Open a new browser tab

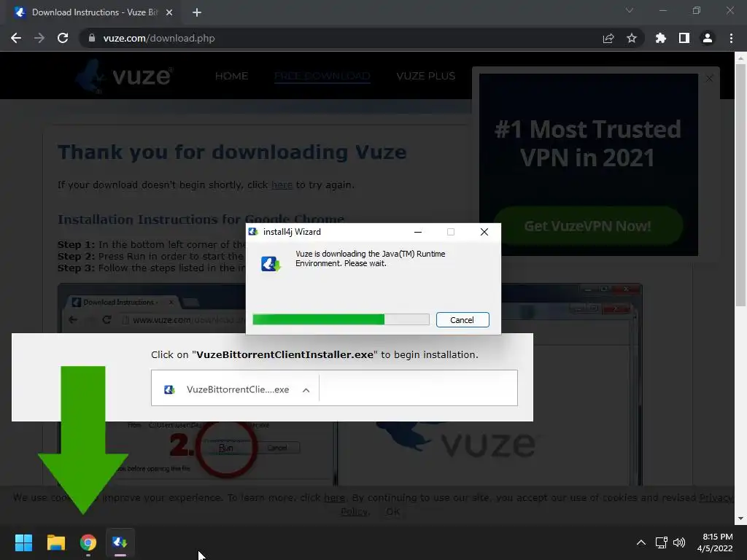(x=197, y=12)
